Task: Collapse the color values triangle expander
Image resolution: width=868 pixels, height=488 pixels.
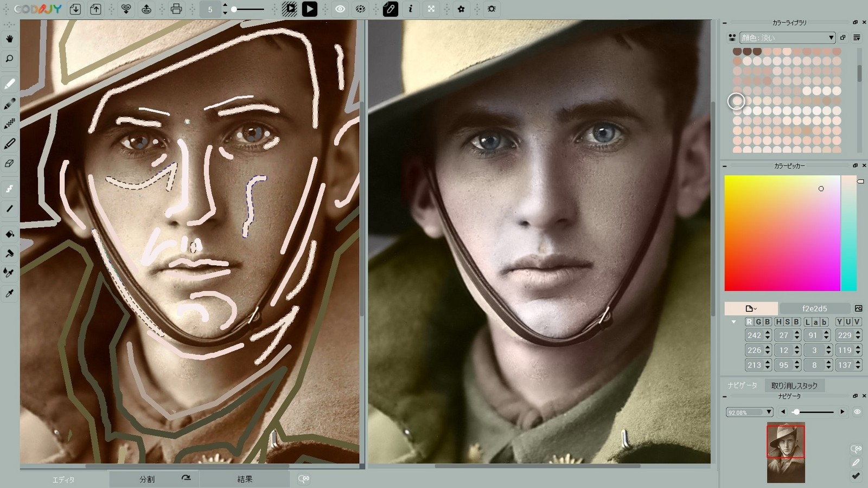Action: 733,322
